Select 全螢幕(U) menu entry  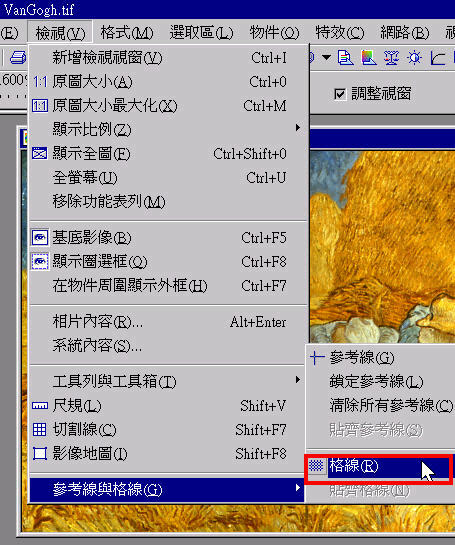coord(169,178)
